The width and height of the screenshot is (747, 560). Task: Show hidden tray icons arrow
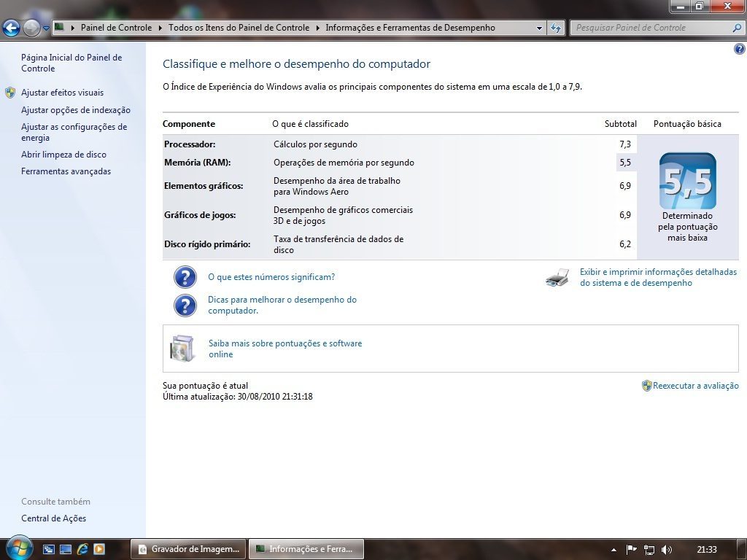614,550
